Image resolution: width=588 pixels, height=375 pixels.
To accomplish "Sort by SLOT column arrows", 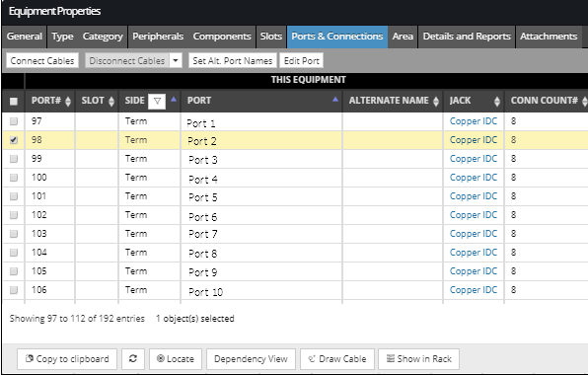I will tap(111, 102).
